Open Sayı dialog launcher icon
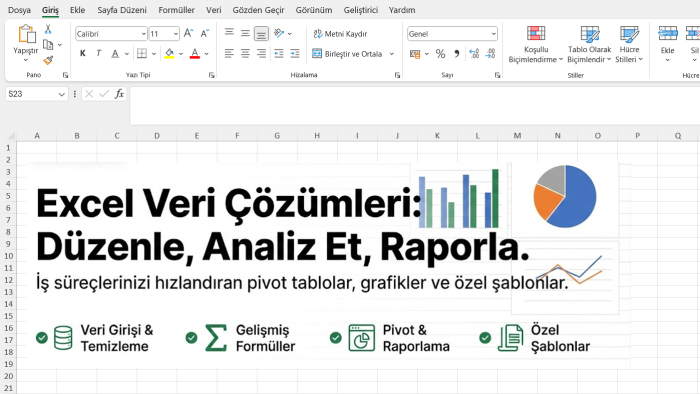This screenshot has height=394, width=700. [x=497, y=75]
